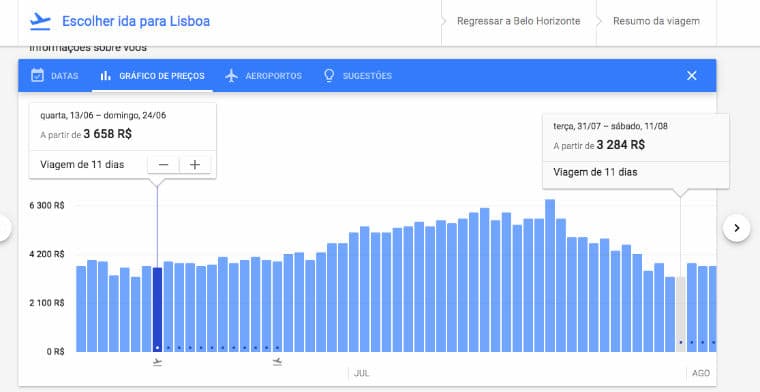Select the grey 31/07 price bar
Screen dimensions: 760x392
tap(681, 314)
